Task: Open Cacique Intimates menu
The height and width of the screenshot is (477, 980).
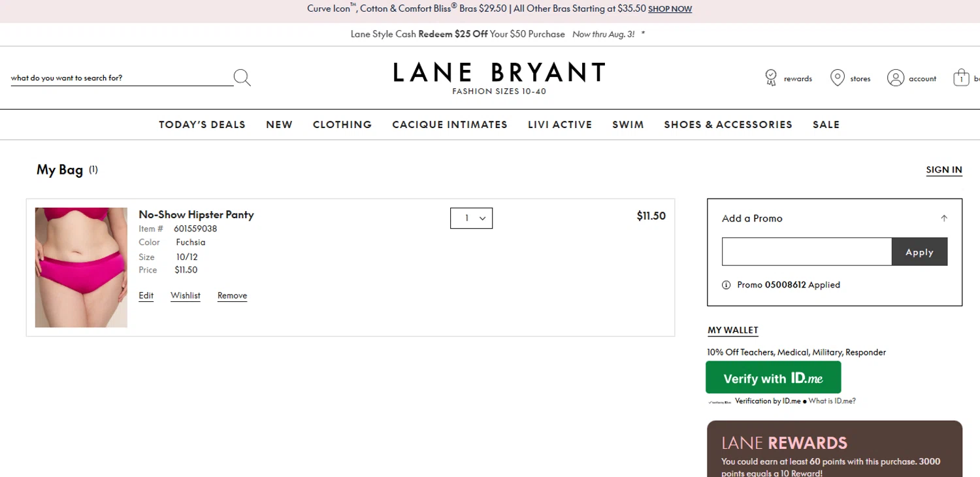Action: (449, 124)
